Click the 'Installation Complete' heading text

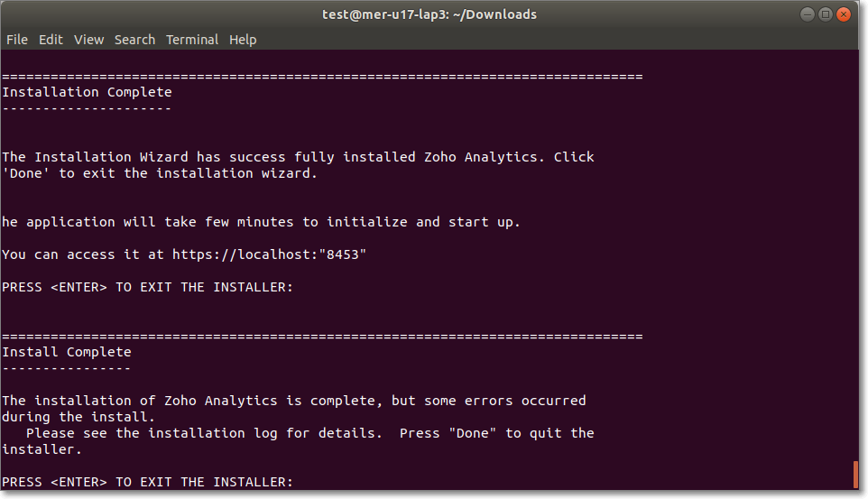[x=87, y=92]
